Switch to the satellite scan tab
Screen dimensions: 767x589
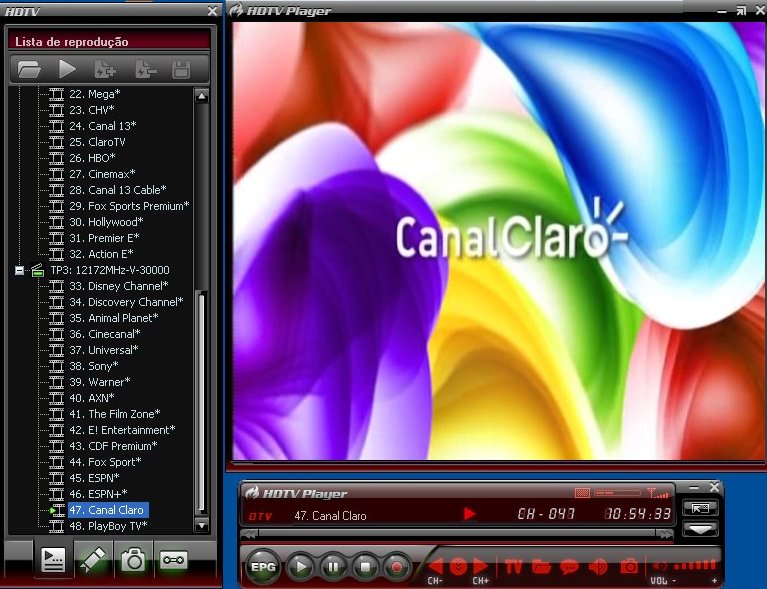click(93, 559)
